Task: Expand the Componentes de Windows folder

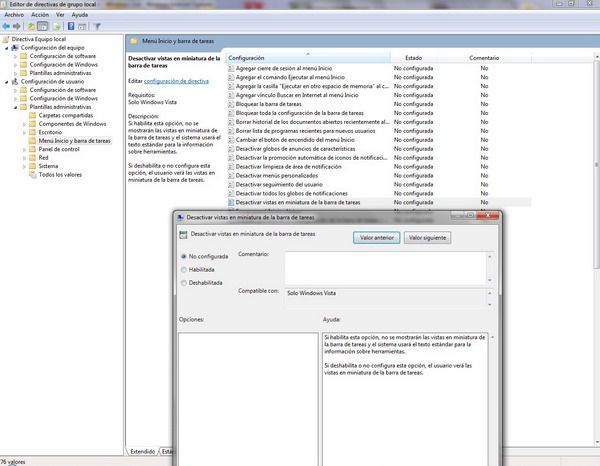Action: pyautogui.click(x=24, y=124)
